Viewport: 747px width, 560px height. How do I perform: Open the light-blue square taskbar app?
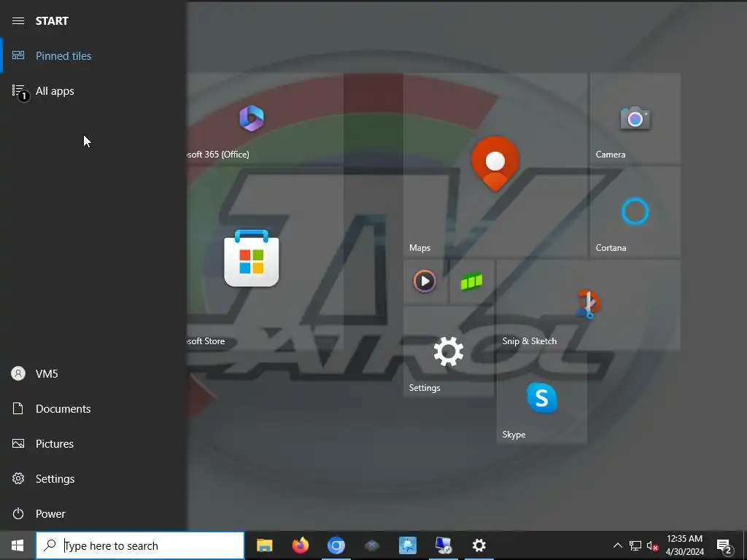407,545
